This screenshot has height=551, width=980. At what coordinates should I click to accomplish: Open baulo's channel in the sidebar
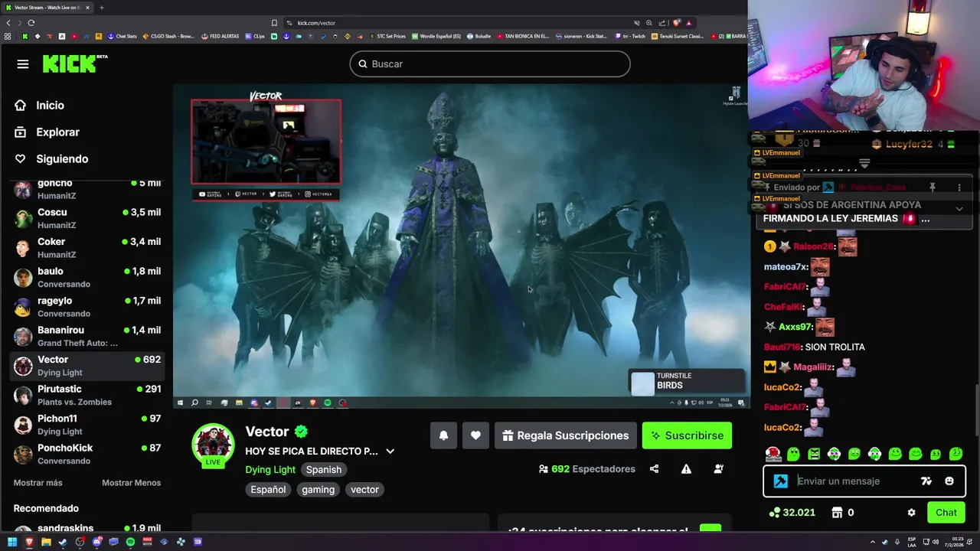[x=88, y=277]
